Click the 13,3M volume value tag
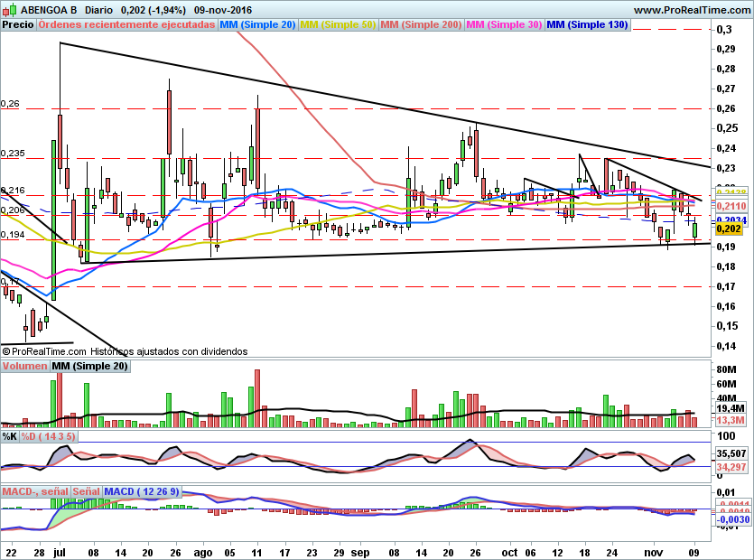The width and height of the screenshot is (754, 560). tap(731, 421)
